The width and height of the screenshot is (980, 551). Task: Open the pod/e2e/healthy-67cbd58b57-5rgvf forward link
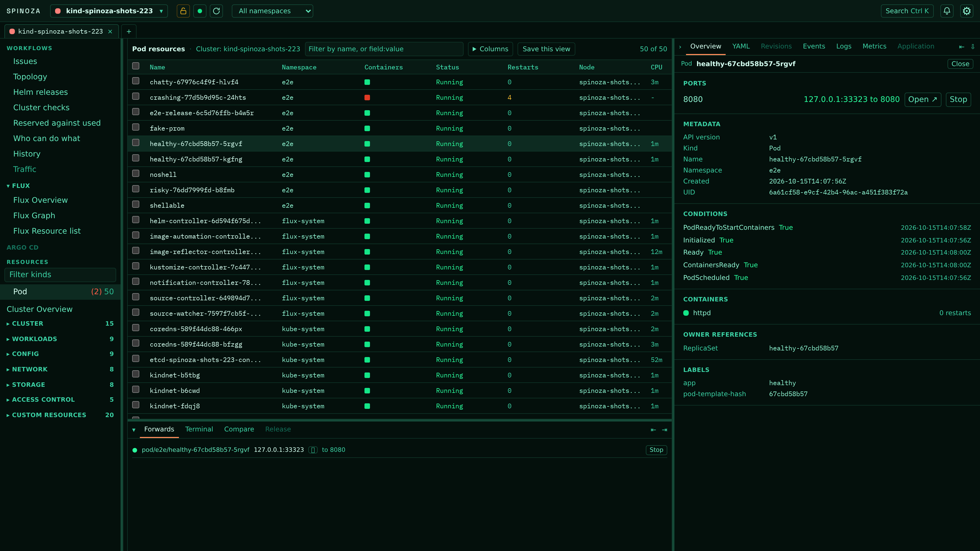coord(195,450)
